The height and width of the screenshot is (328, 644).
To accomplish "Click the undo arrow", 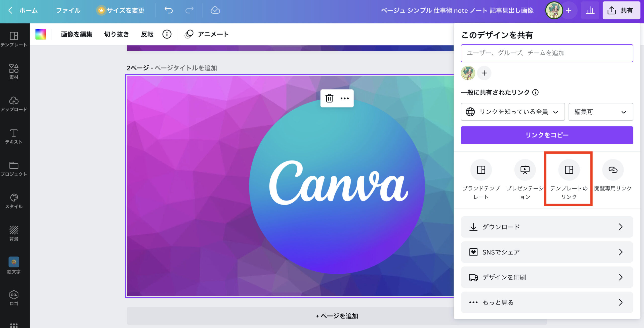I will [x=169, y=10].
